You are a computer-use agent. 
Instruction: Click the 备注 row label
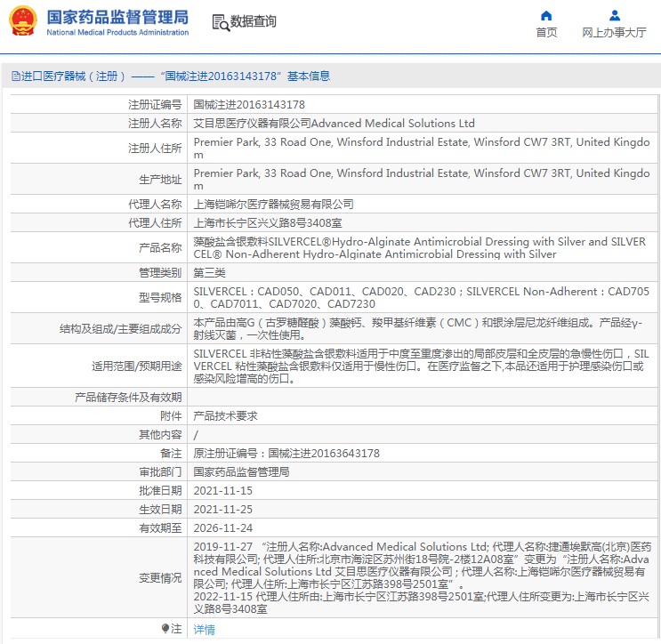[171, 454]
